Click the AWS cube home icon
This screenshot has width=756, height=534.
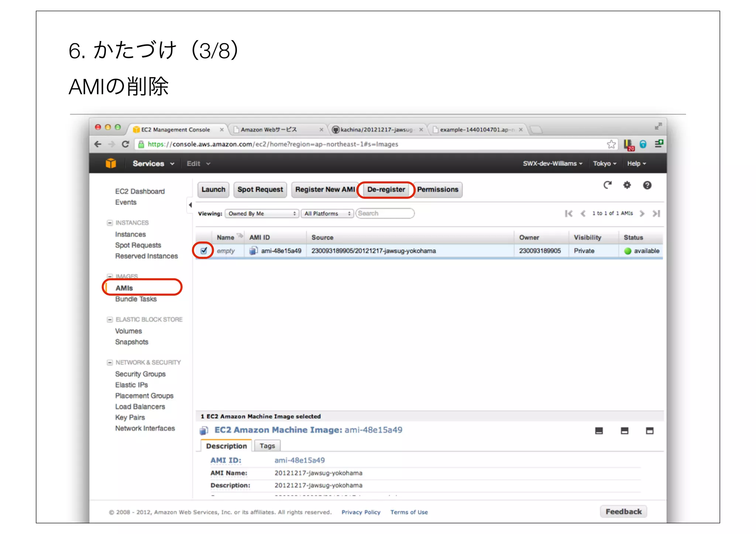coord(111,163)
